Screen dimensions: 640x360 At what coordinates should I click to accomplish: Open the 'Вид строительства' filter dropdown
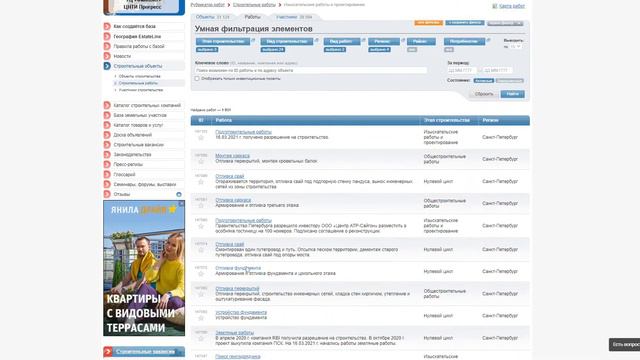click(287, 41)
